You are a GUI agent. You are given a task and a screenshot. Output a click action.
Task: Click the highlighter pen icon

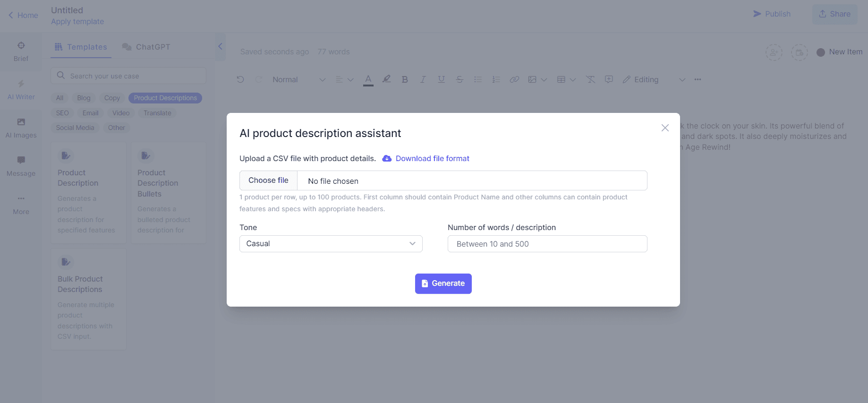point(386,79)
